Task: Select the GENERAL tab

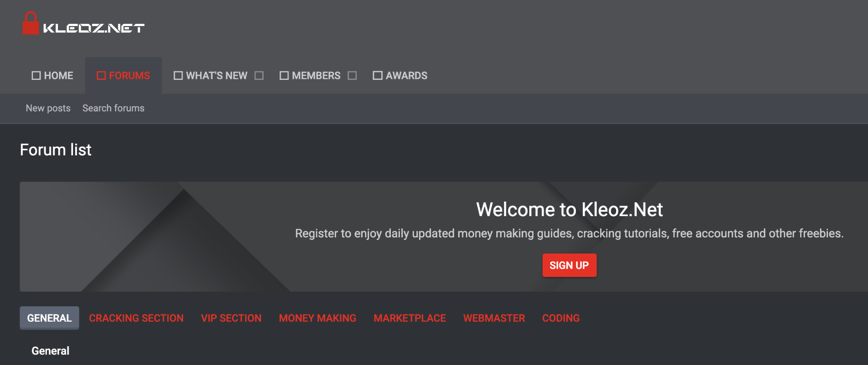Action: (x=50, y=318)
